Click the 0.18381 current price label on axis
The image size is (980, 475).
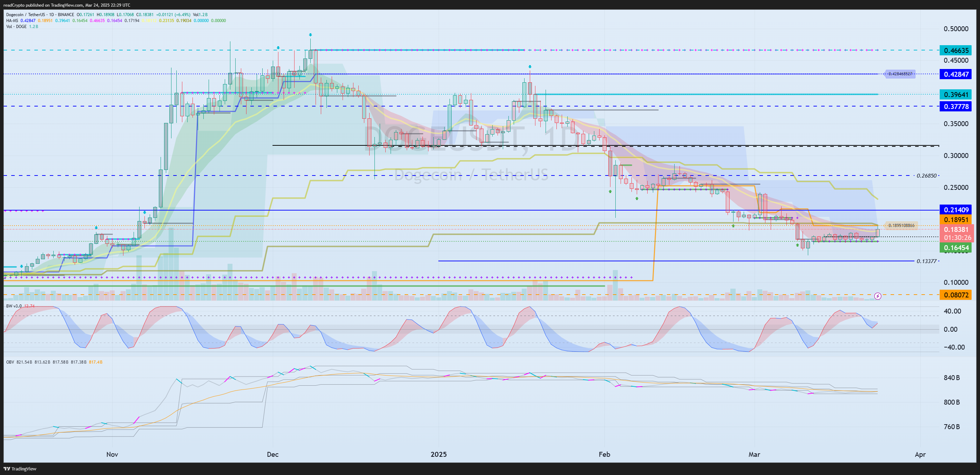(957, 229)
